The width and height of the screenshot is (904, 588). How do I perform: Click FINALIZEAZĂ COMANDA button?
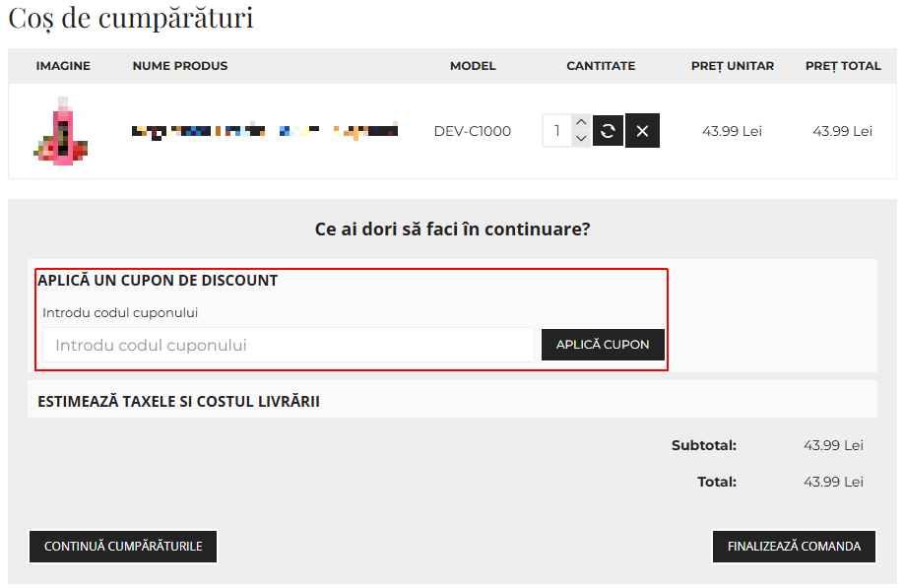tap(794, 546)
